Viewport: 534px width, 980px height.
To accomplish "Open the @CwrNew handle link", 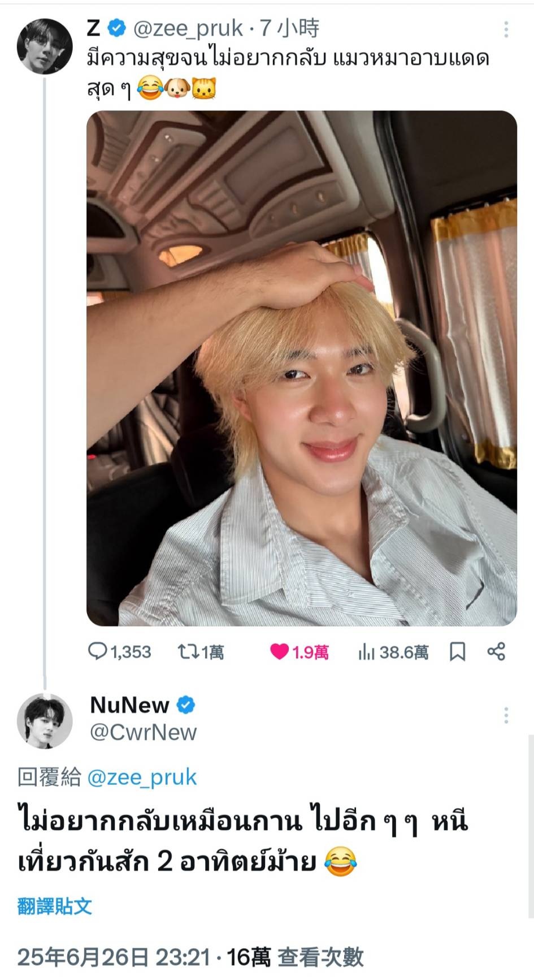I will [144, 732].
